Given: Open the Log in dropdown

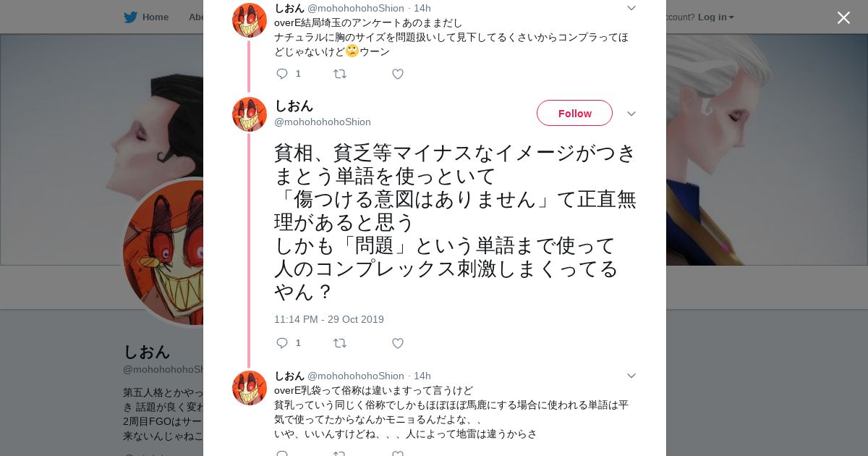Looking at the screenshot, I should (715, 17).
